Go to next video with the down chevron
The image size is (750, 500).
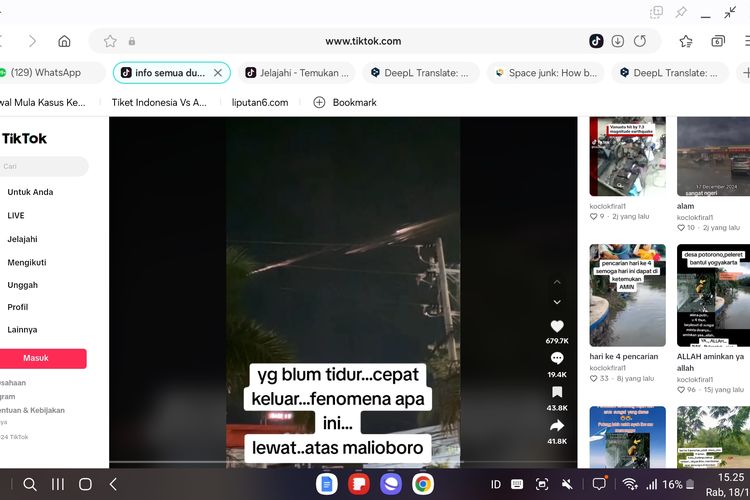[557, 301]
